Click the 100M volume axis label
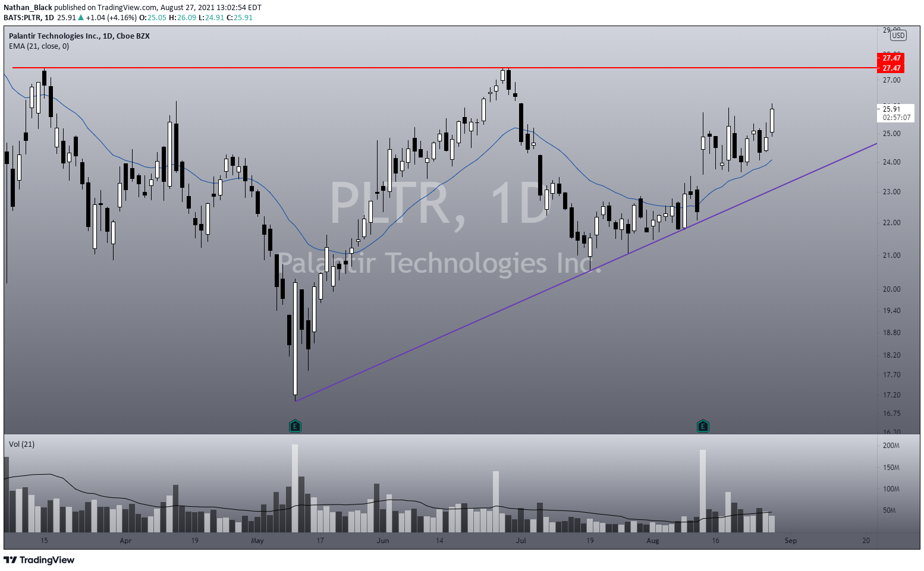Viewport: 924px width, 571px height. click(x=891, y=489)
